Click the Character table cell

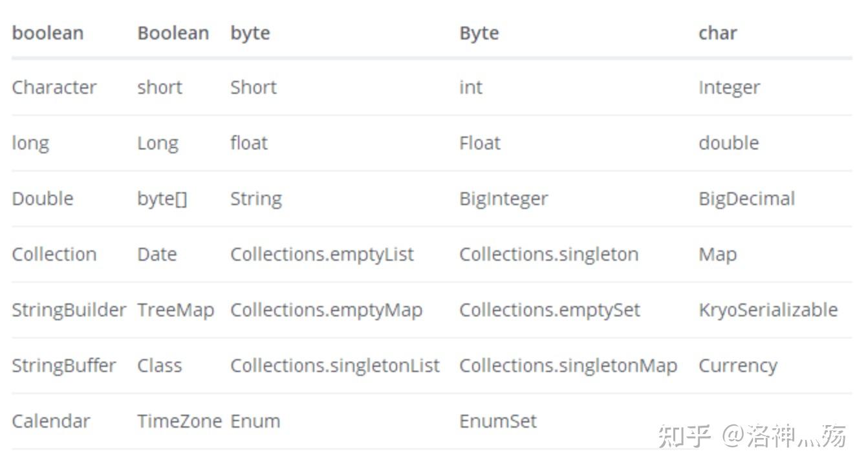(54, 87)
